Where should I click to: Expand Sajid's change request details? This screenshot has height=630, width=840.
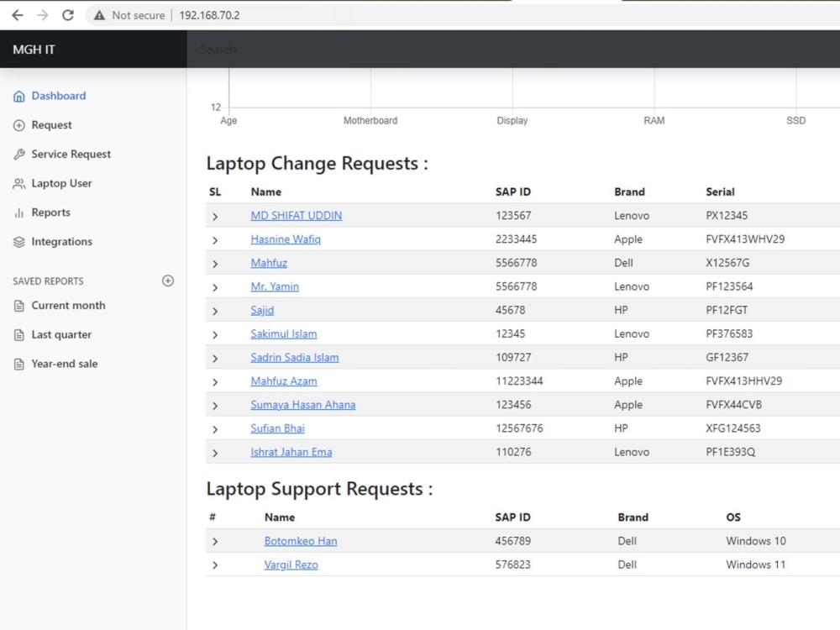point(215,310)
